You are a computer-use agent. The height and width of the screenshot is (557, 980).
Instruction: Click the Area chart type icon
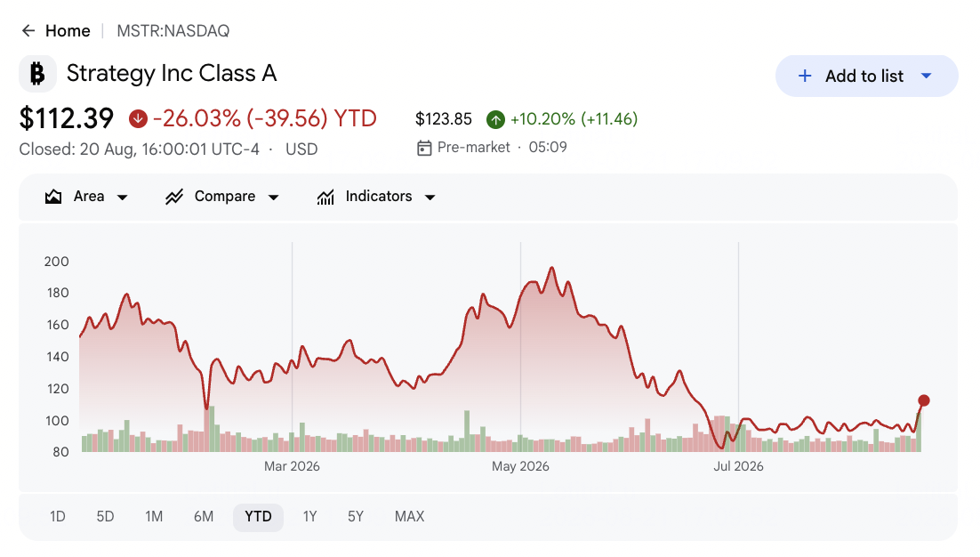[53, 197]
